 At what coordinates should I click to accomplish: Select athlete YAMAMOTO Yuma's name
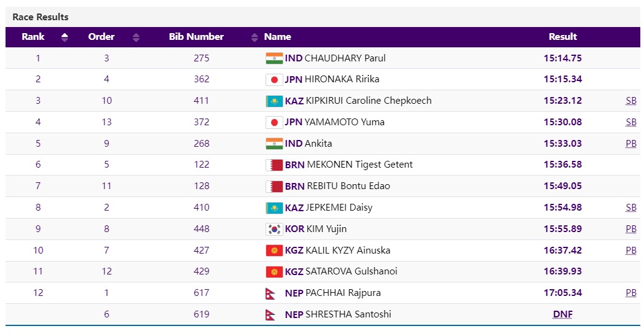[x=345, y=122]
